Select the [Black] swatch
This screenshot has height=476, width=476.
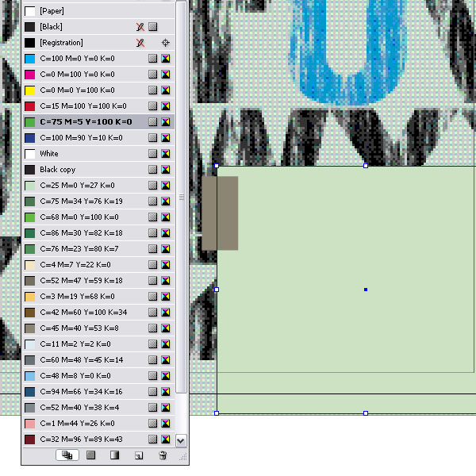click(x=98, y=27)
